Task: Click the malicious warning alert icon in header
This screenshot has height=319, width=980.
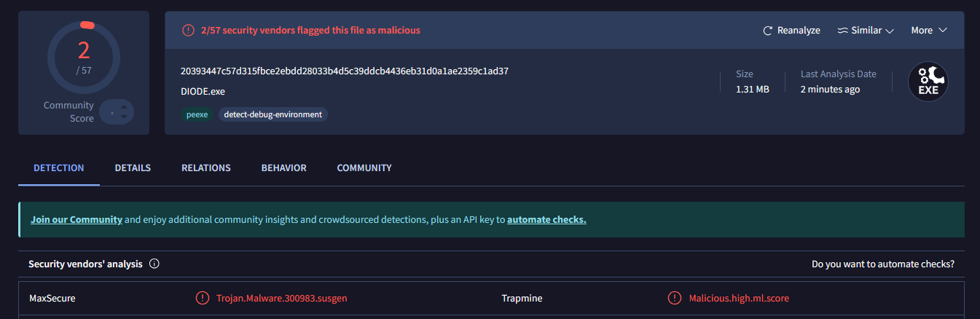Action: click(x=188, y=31)
